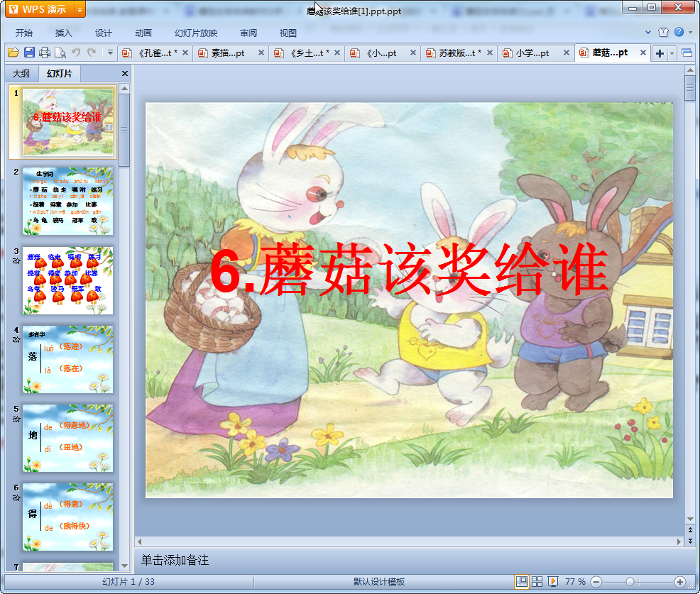The height and width of the screenshot is (594, 700).
Task: Click zoom in plus button
Action: tap(679, 581)
